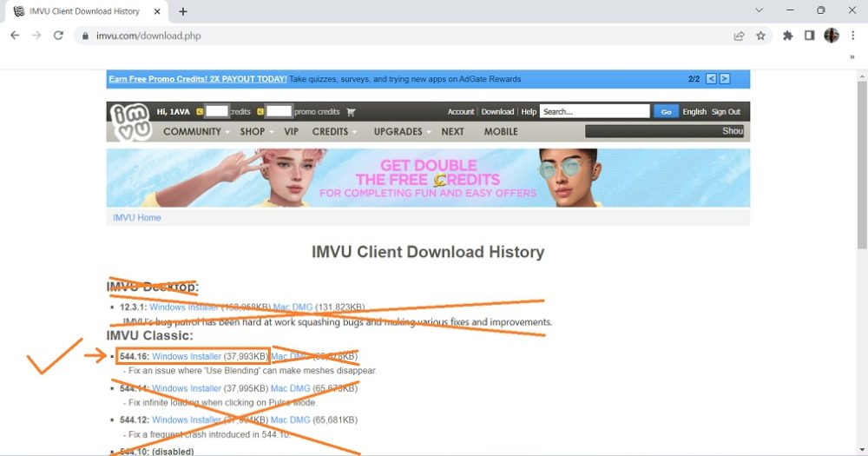Download 544.16 Windows Installer
868x456 pixels.
pos(187,356)
